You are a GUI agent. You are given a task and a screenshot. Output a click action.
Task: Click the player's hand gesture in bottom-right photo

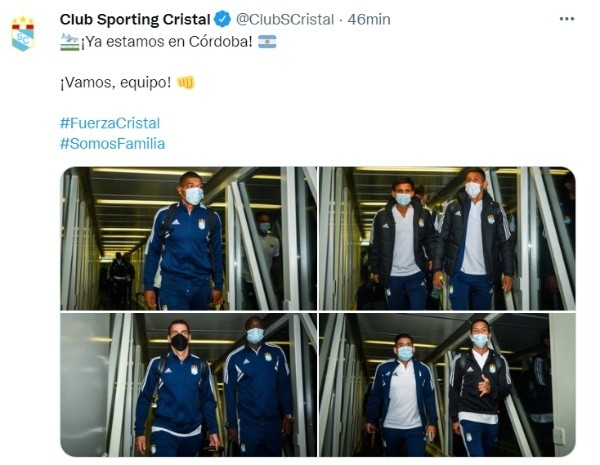[484, 386]
